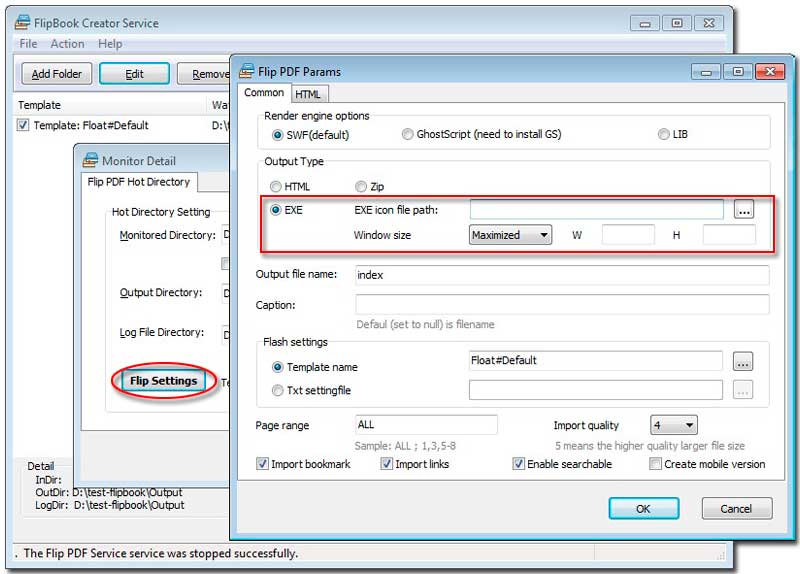This screenshot has width=800, height=574.
Task: Click the Flip Settings button
Action: pos(163,381)
